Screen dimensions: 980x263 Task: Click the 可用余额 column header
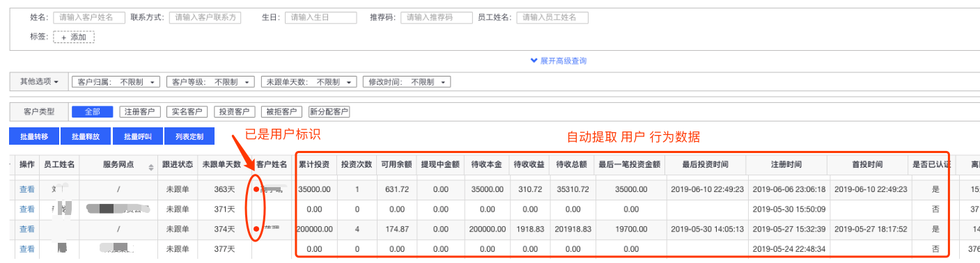(x=396, y=165)
